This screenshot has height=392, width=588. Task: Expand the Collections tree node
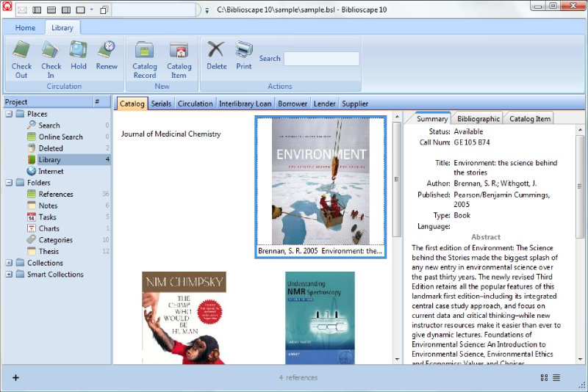coord(9,263)
